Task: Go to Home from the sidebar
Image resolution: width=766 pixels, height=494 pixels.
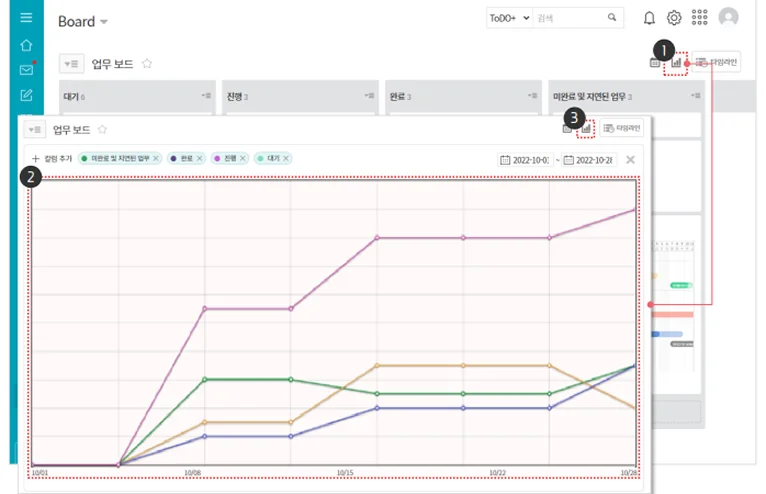Action: pyautogui.click(x=26, y=45)
